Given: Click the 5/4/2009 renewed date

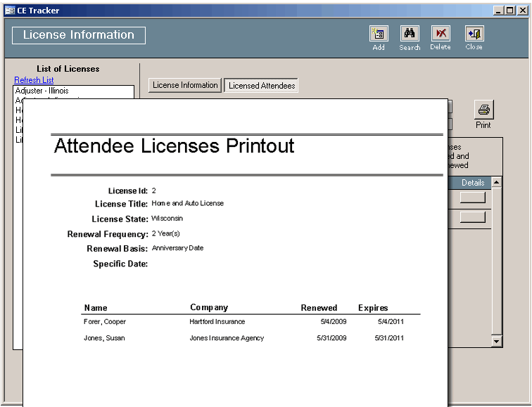Looking at the screenshot, I should point(334,322).
